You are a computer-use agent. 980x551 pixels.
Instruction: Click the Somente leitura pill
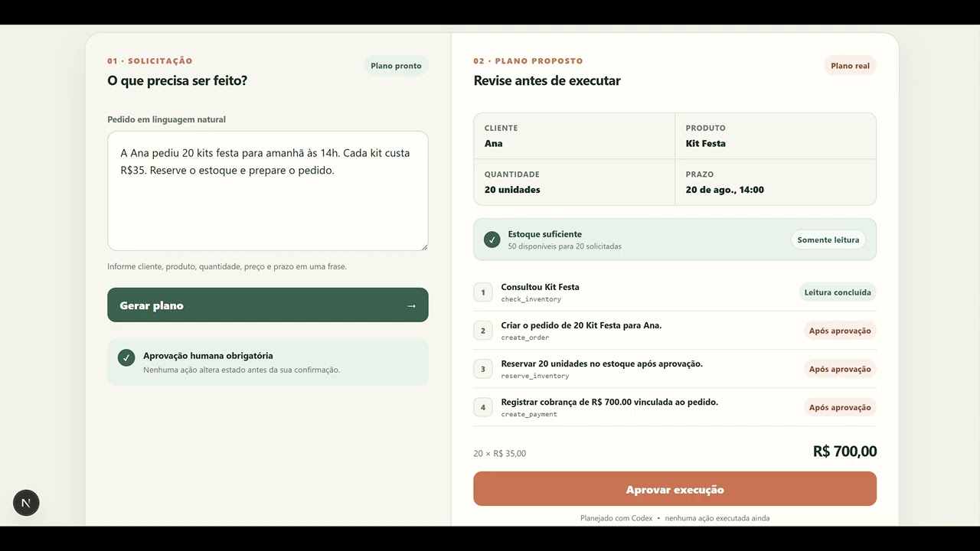point(828,240)
